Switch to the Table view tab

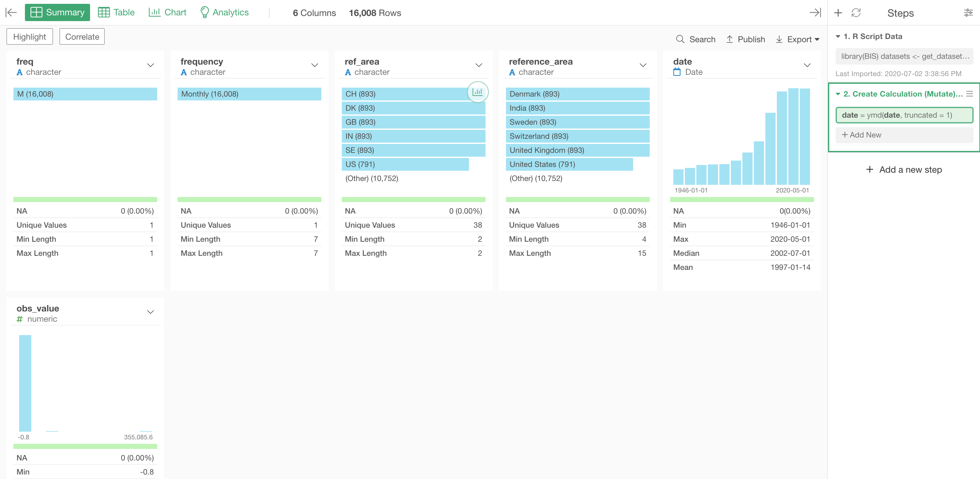point(116,12)
